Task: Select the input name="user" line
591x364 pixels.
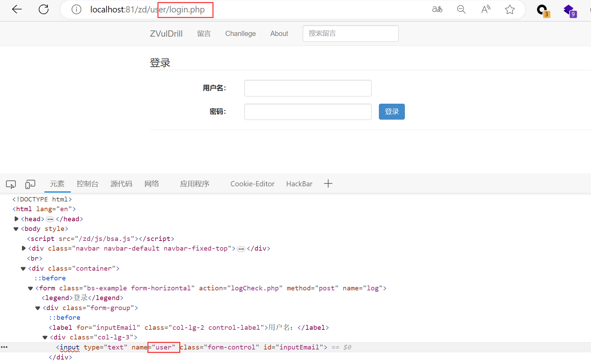Action: (x=192, y=347)
